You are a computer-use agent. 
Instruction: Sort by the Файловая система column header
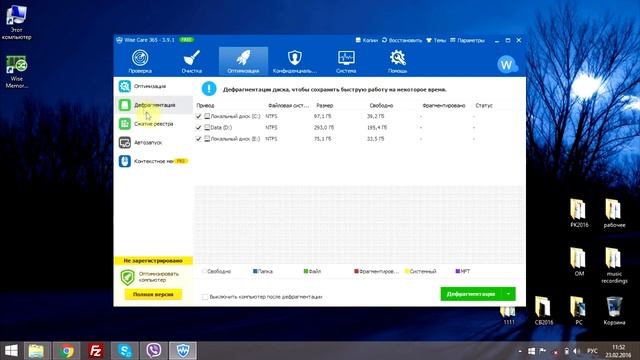pyautogui.click(x=288, y=105)
